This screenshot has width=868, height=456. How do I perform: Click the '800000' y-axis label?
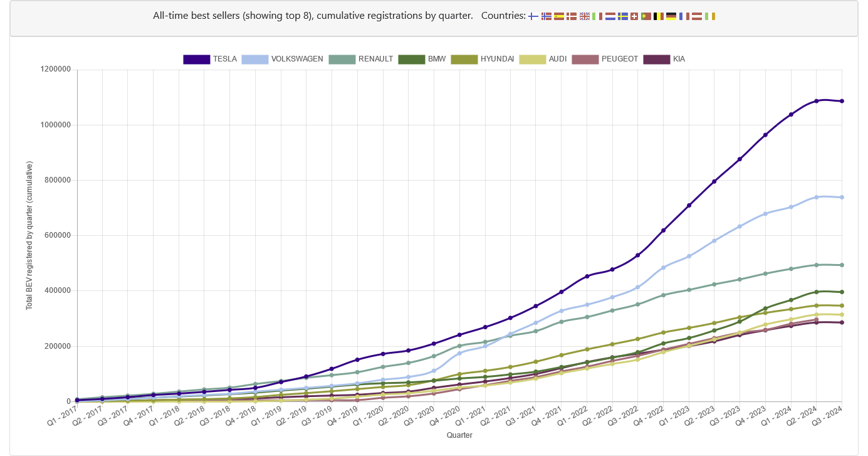pos(56,180)
